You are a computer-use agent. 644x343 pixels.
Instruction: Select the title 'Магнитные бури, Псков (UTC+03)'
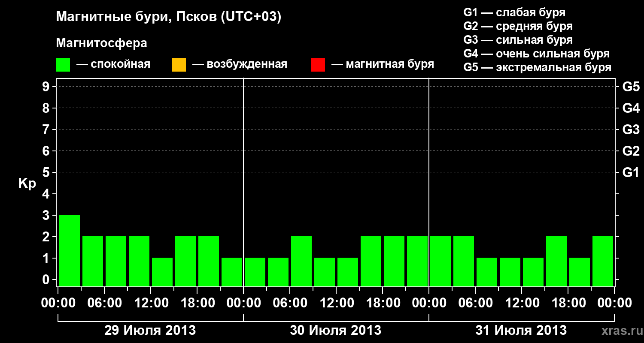tap(169, 17)
